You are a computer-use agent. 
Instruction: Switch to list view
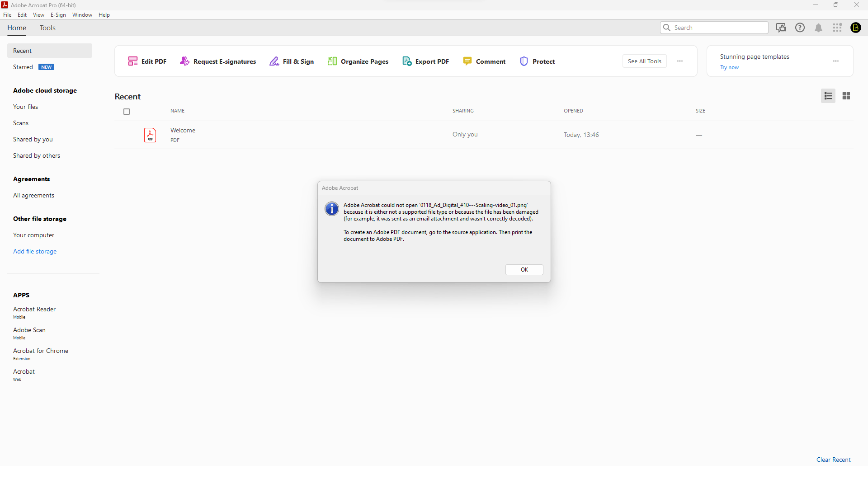(828, 96)
